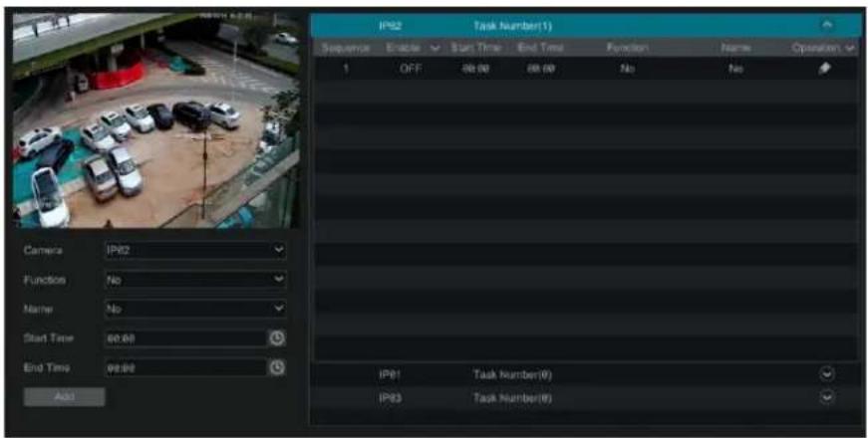Click Function cell 'No' in task row 1

pyautogui.click(x=628, y=69)
